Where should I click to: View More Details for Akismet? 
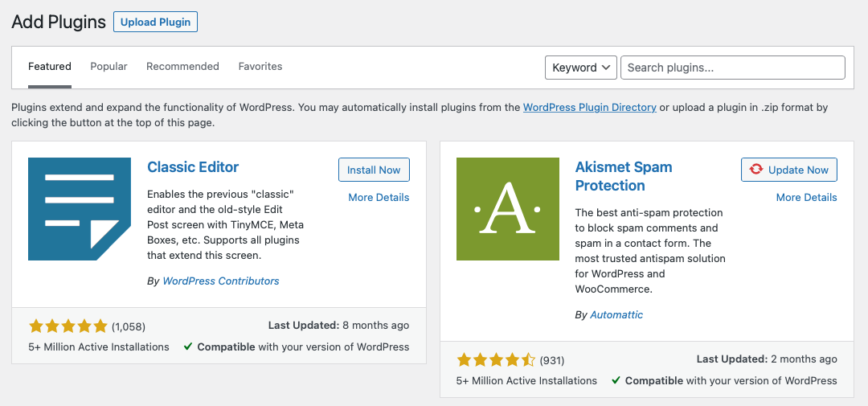coord(806,197)
